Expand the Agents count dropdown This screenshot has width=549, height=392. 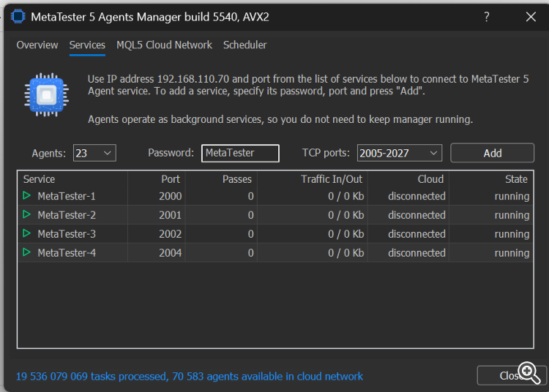pyautogui.click(x=107, y=153)
